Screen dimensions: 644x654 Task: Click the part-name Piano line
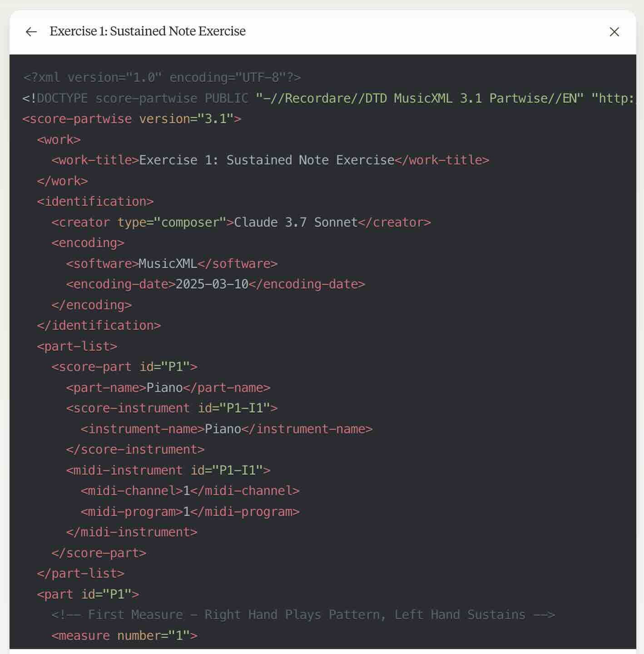pos(168,388)
